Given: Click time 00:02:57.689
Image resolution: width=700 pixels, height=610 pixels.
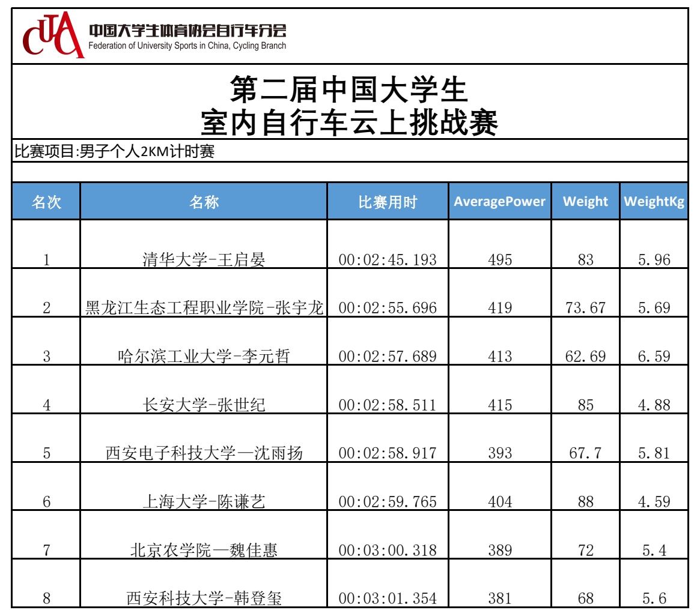Looking at the screenshot, I should pyautogui.click(x=388, y=357).
